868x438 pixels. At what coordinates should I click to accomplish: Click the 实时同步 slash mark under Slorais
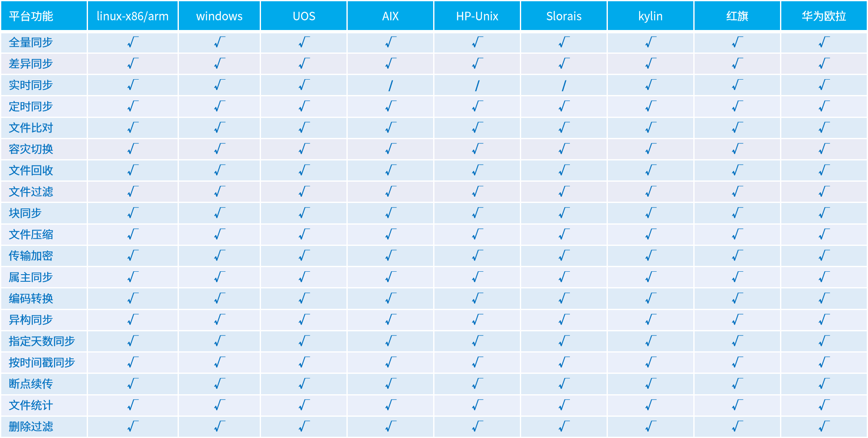coord(564,85)
